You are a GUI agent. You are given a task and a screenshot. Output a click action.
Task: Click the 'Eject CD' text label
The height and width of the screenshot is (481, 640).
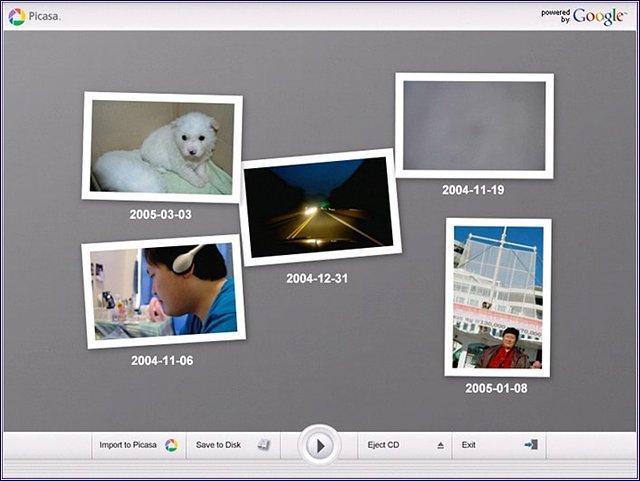(383, 445)
